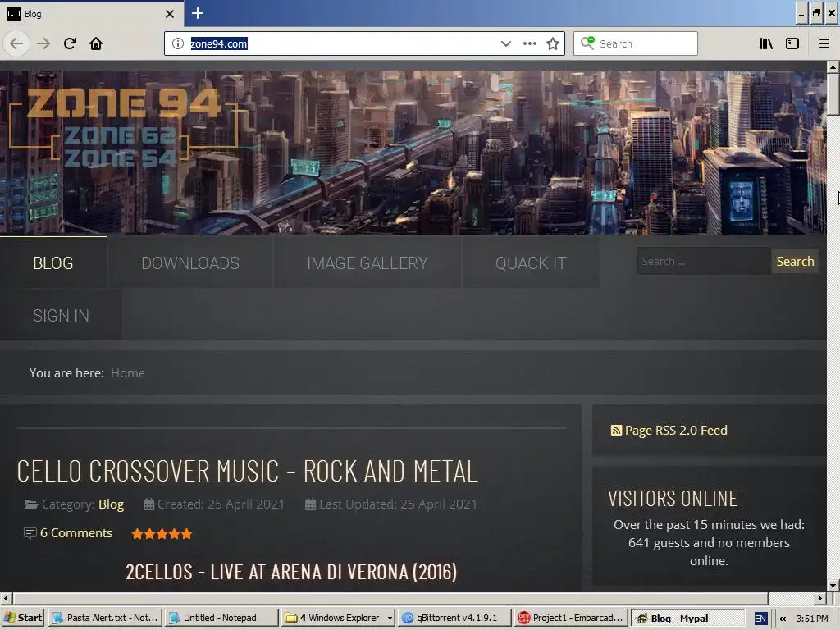Open the DOWNLOADS navigation menu item
The width and height of the screenshot is (840, 630).
tap(190, 262)
